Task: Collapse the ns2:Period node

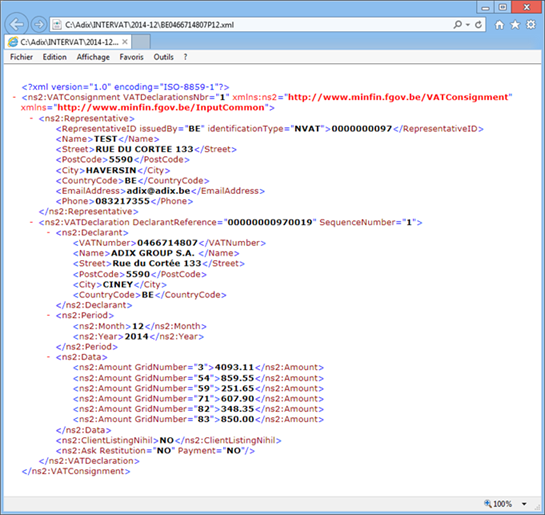Action: tap(48, 316)
